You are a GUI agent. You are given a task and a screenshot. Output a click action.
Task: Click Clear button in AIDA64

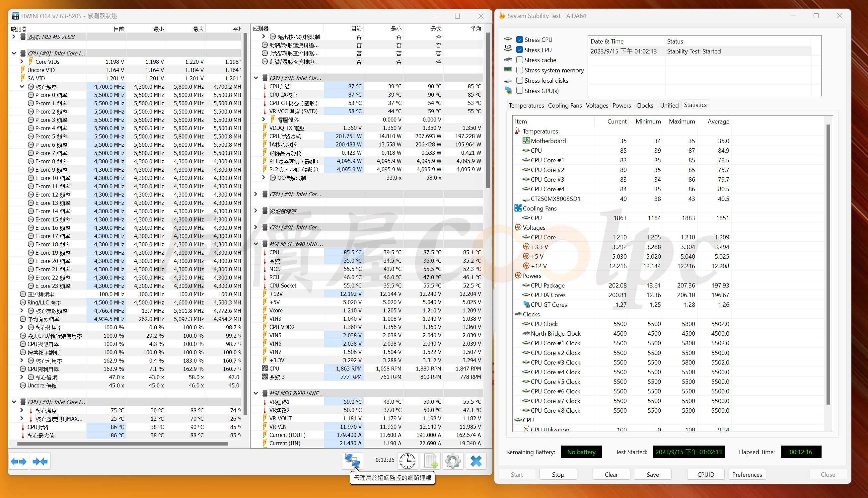pyautogui.click(x=611, y=474)
